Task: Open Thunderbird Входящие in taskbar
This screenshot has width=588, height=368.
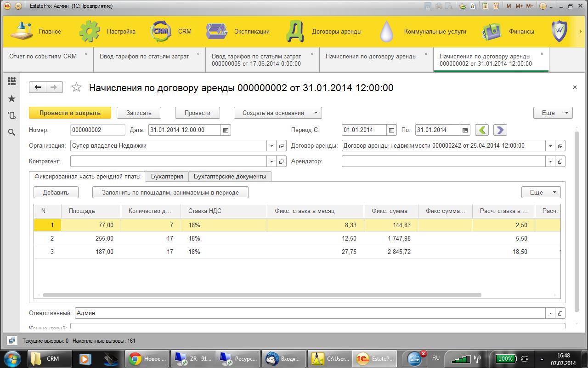Action: coord(283,358)
